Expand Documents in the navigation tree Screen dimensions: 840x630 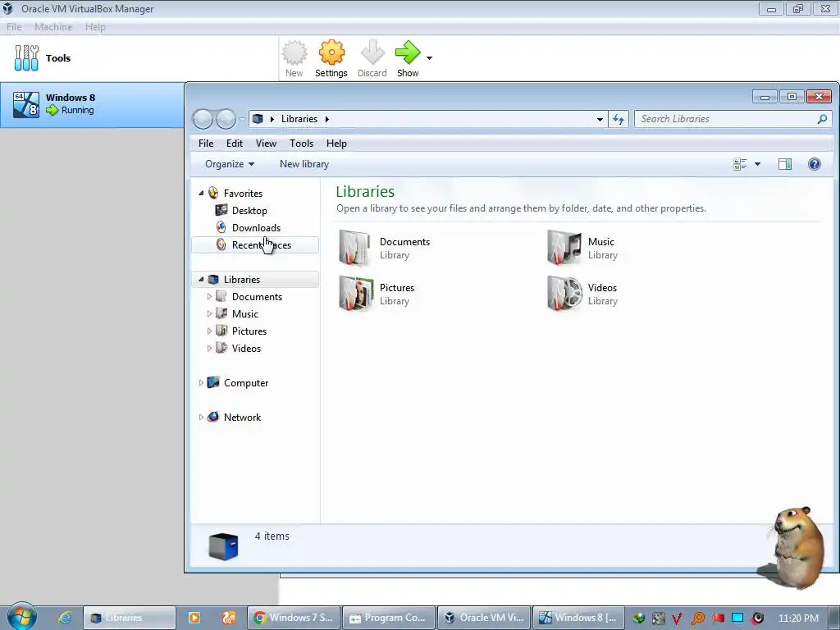tap(209, 296)
